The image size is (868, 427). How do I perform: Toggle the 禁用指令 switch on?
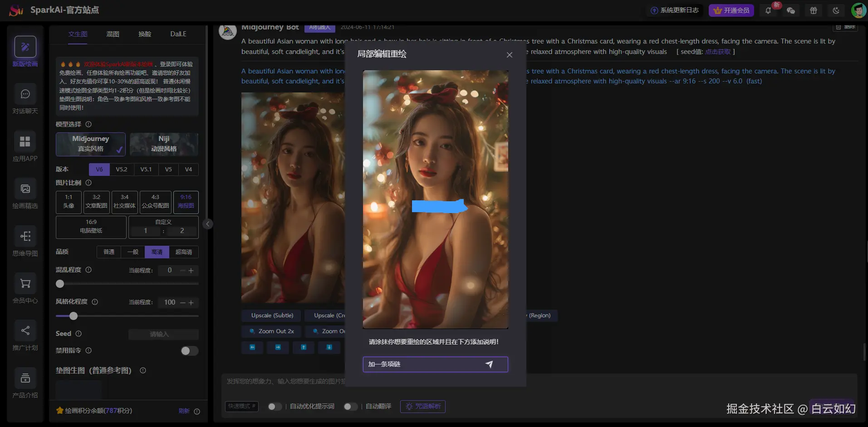[189, 350]
